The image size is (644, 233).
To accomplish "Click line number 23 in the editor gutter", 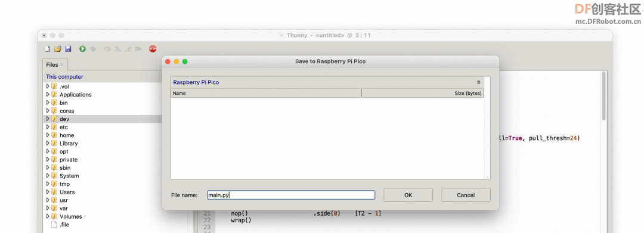I will pos(207,227).
